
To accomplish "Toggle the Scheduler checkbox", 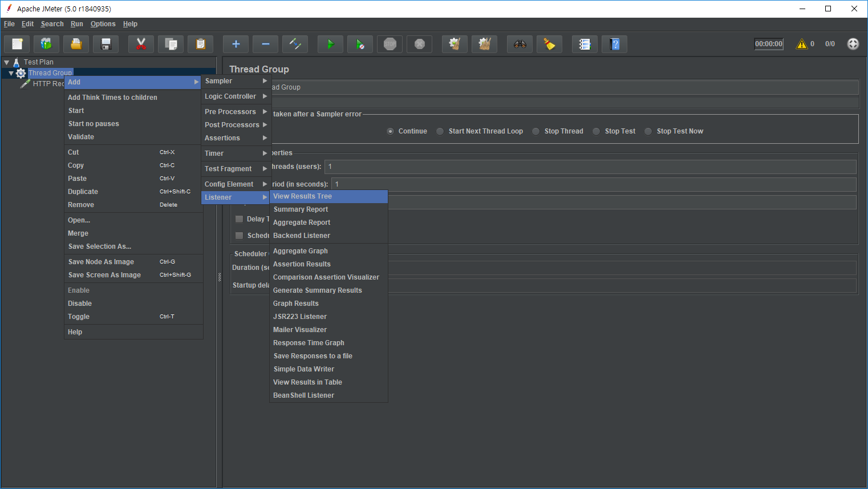I will point(240,236).
